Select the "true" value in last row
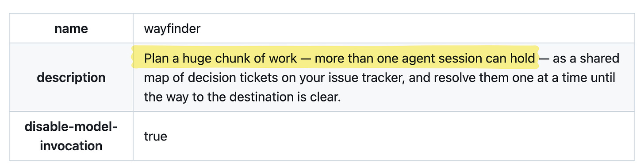Screen dimensions: 644x168 coord(156,136)
